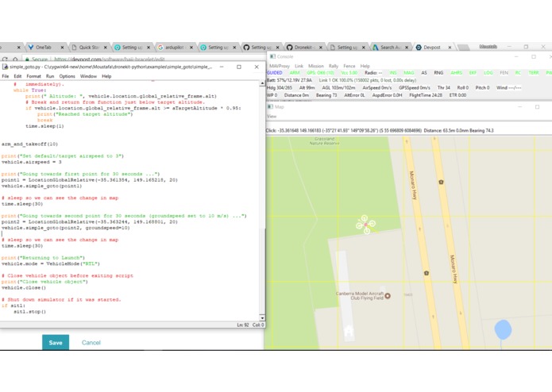This screenshot has height=392, width=552.
Task: Click the GUIDED flight mode status in Console
Action: [275, 73]
